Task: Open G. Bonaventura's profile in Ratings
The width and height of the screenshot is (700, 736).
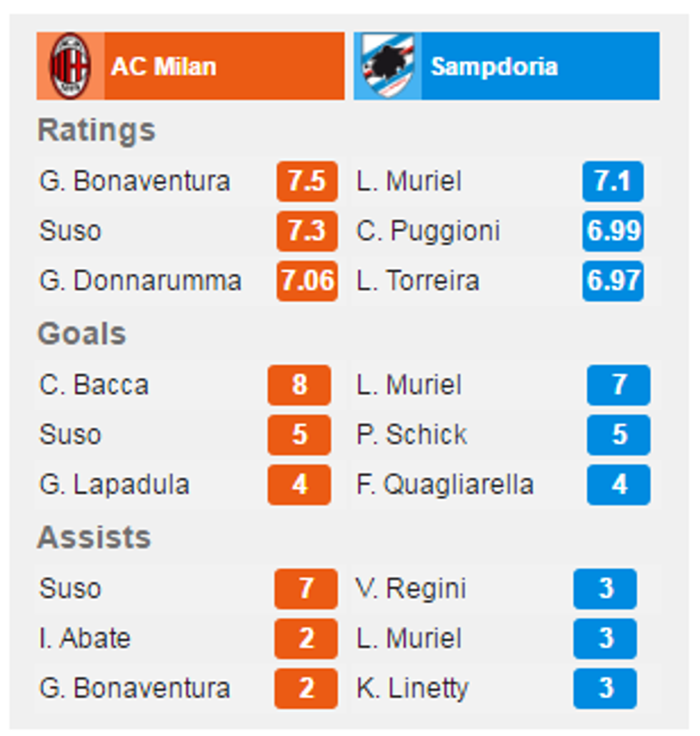Action: tap(135, 181)
